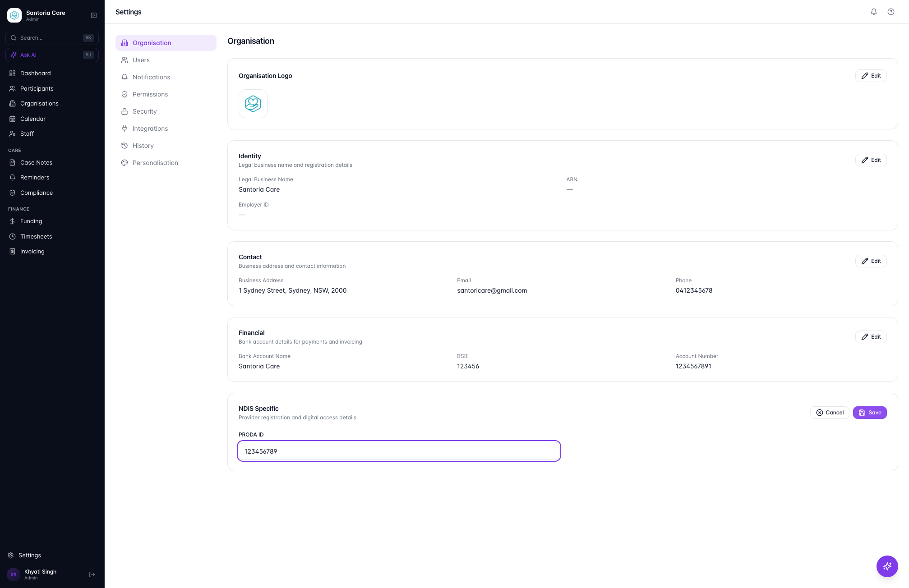Edit the Organisation Logo section
Image resolution: width=909 pixels, height=588 pixels.
(871, 76)
